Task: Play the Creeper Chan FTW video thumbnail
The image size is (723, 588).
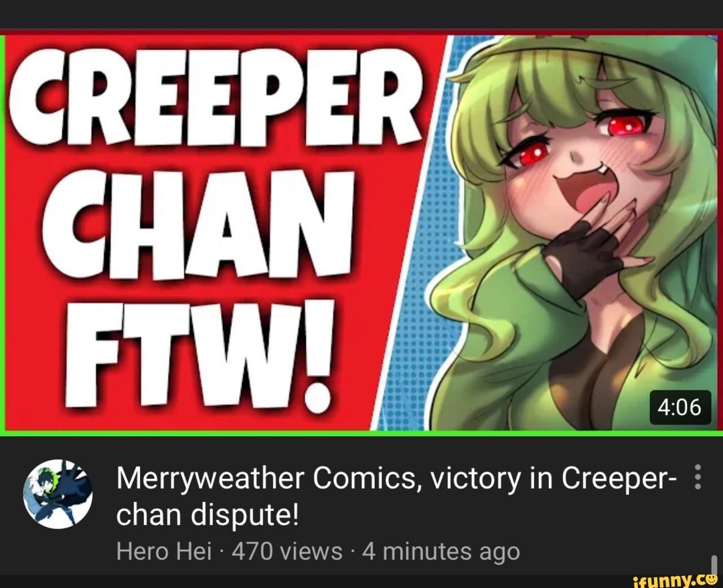Action: point(361,233)
